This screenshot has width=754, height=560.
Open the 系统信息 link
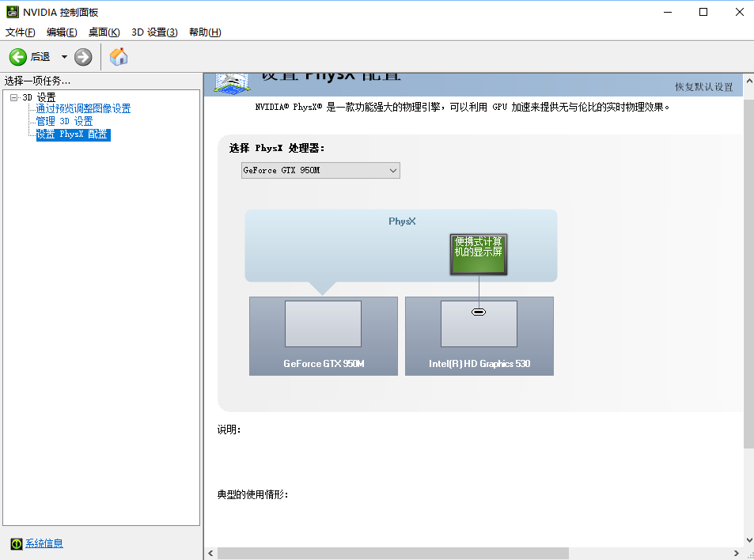coord(44,543)
